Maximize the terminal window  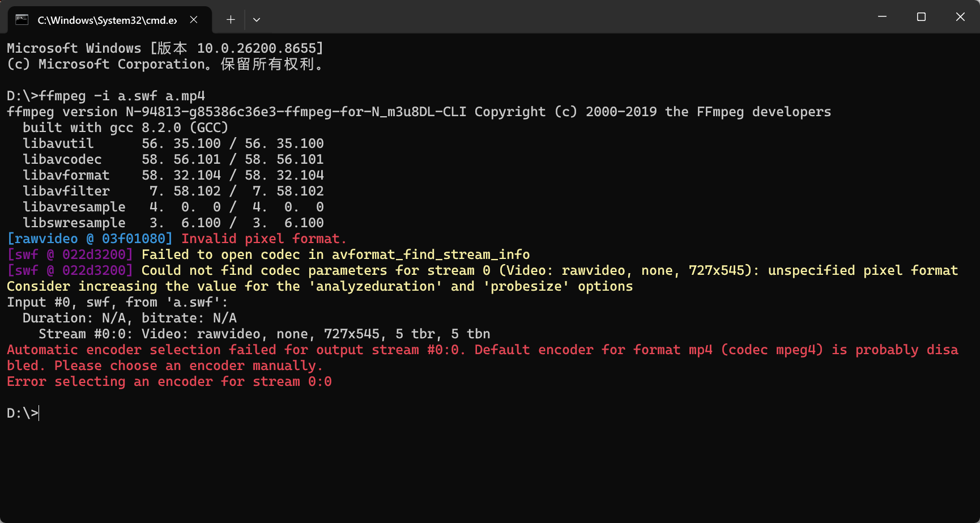click(921, 17)
